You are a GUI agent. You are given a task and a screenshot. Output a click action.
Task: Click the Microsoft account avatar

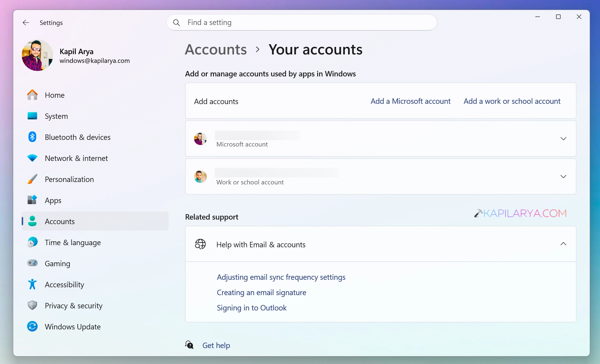(200, 139)
